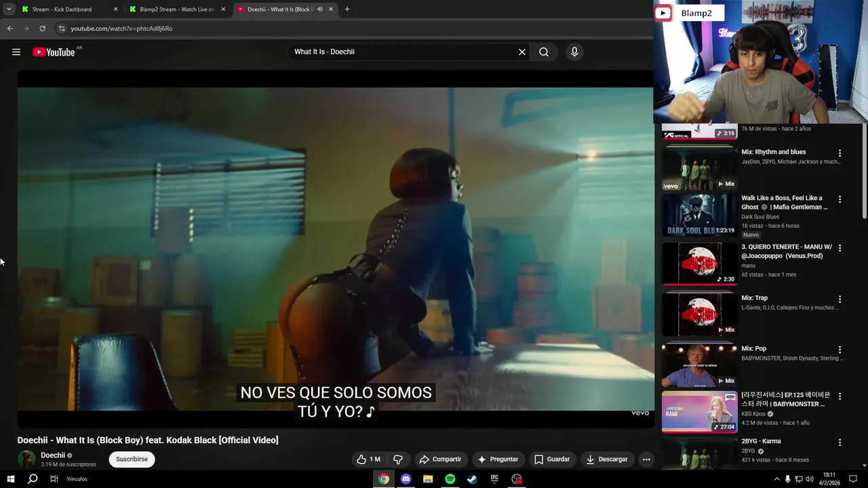This screenshot has height=488, width=868.
Task: Click the Descargar download button
Action: (x=607, y=460)
